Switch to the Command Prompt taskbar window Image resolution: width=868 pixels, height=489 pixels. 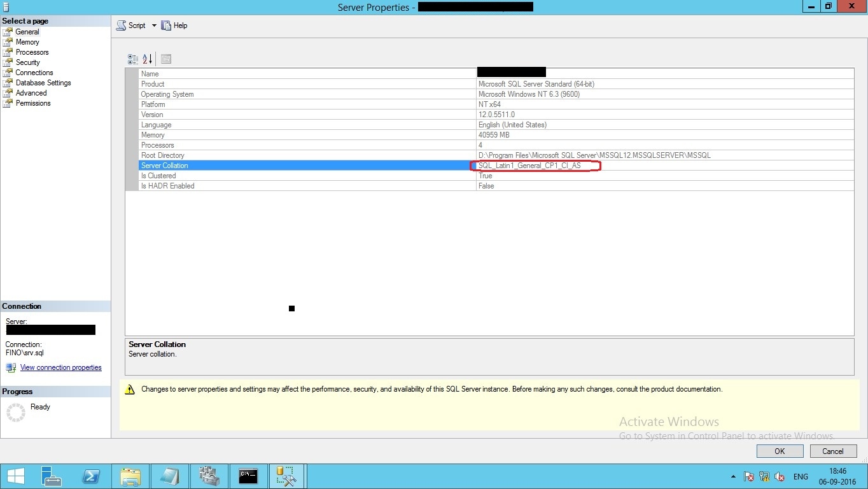tap(248, 476)
